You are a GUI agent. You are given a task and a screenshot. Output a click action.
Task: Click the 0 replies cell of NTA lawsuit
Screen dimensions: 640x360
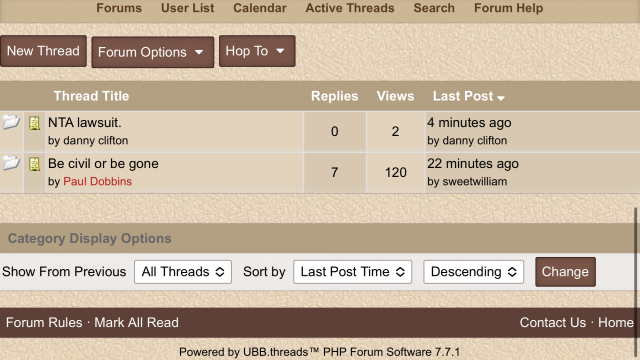[x=335, y=131]
